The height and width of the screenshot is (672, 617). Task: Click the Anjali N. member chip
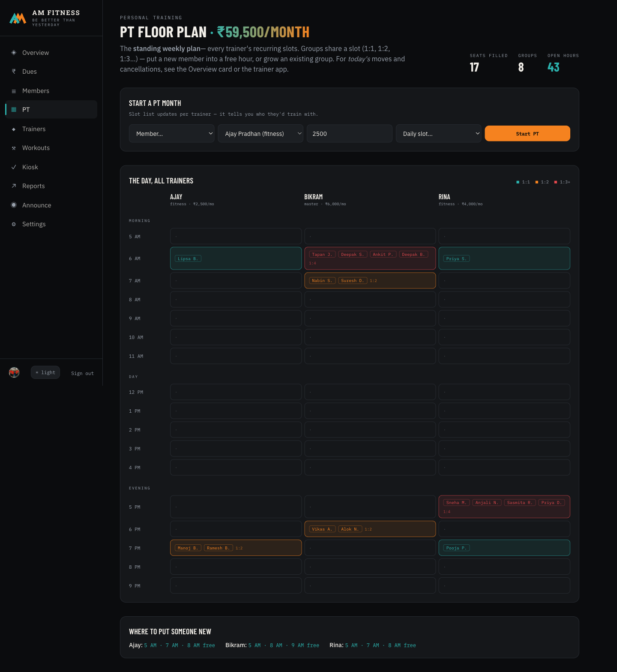(487, 502)
